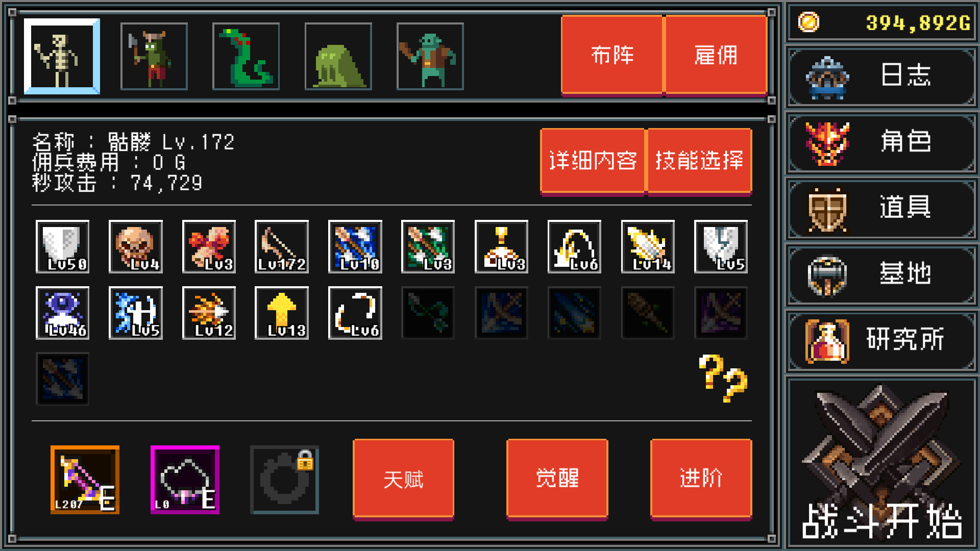Open the 日志 log menu
980x551 pixels.
(881, 77)
